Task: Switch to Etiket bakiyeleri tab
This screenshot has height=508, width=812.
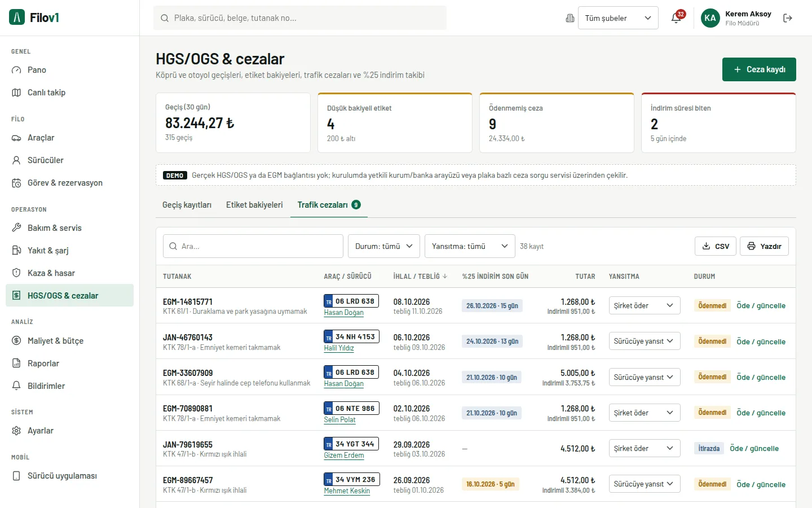Action: tap(254, 205)
